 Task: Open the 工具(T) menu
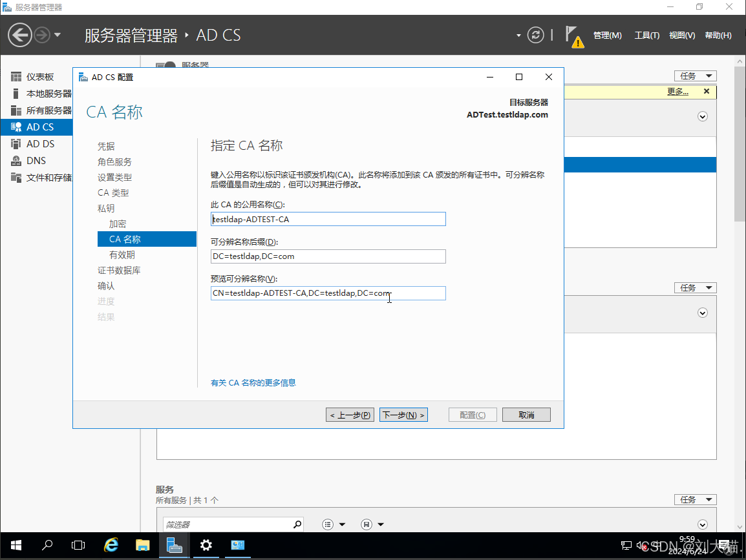pyautogui.click(x=646, y=35)
